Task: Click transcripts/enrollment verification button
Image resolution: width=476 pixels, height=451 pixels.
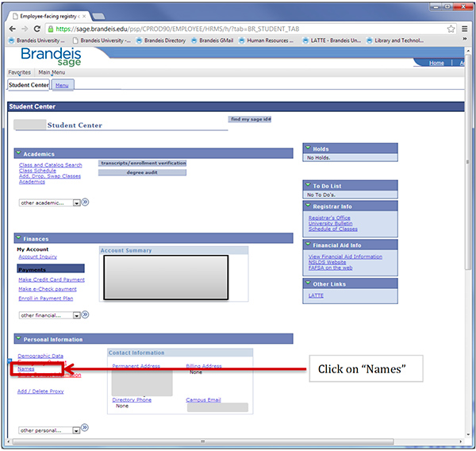Action: (x=142, y=164)
